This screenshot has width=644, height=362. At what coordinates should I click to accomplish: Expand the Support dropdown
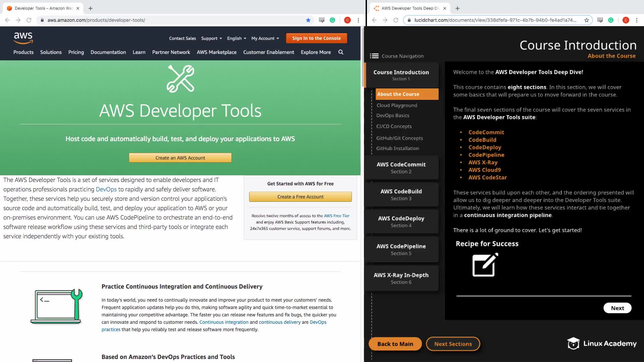point(211,38)
